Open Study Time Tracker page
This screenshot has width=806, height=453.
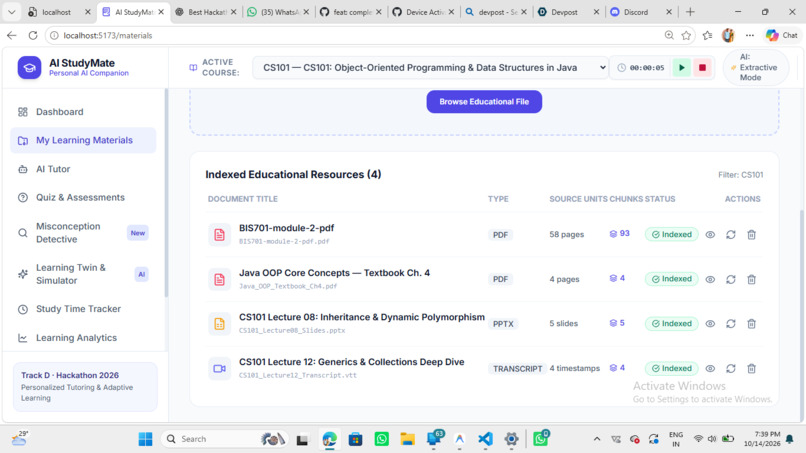click(83, 309)
